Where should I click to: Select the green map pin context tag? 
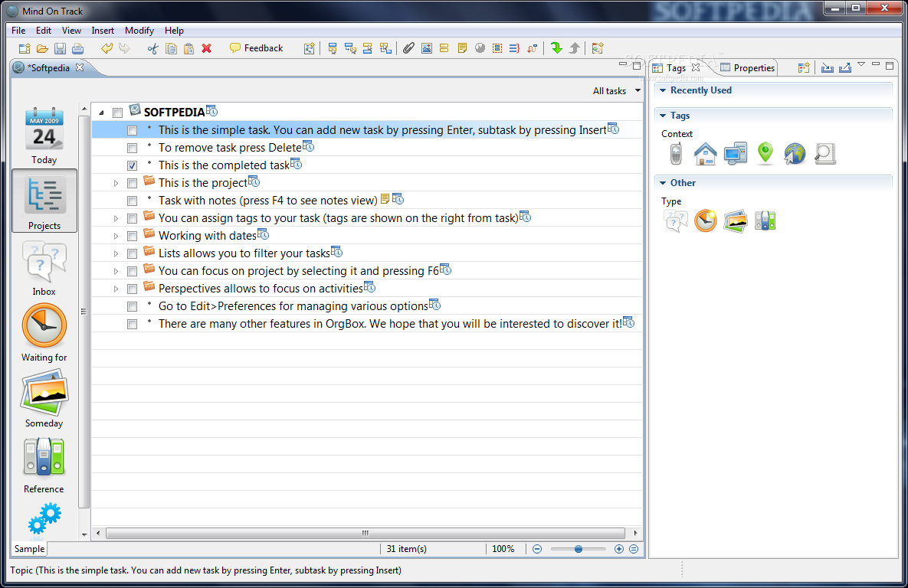[x=765, y=154]
